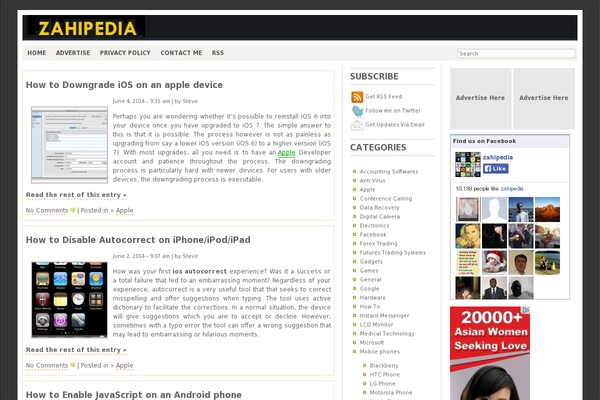Click the iPhone home screen thumbnail

click(x=69, y=299)
